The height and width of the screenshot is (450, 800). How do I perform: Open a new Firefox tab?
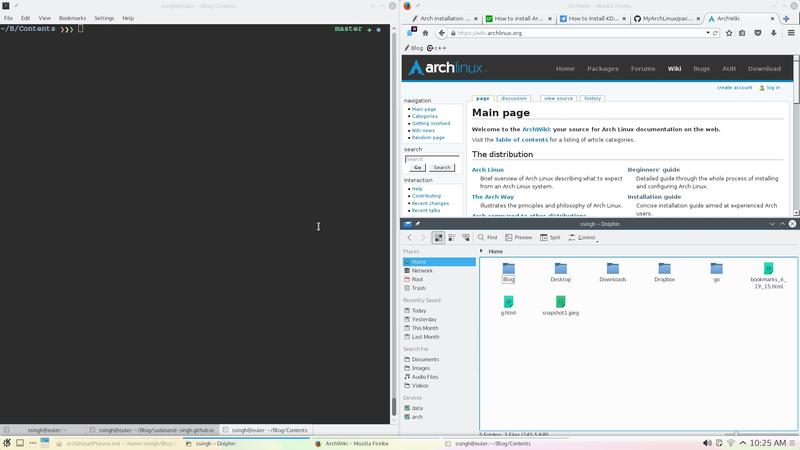click(786, 18)
